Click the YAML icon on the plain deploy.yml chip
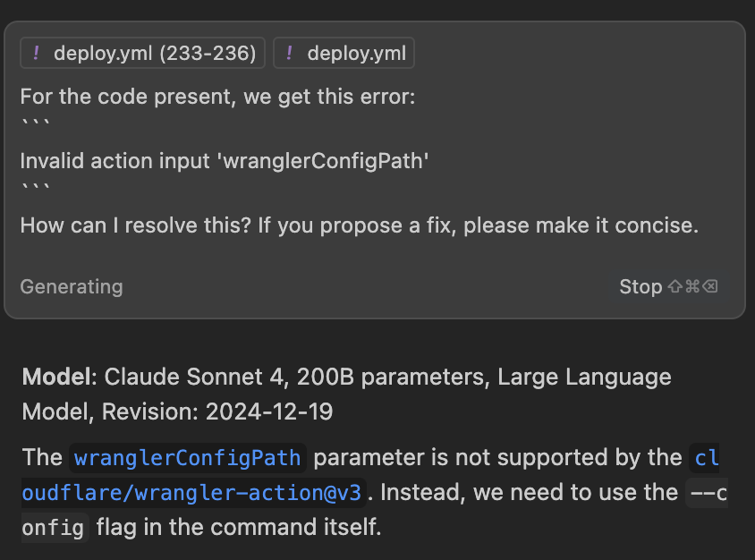The image size is (755, 560). point(289,53)
